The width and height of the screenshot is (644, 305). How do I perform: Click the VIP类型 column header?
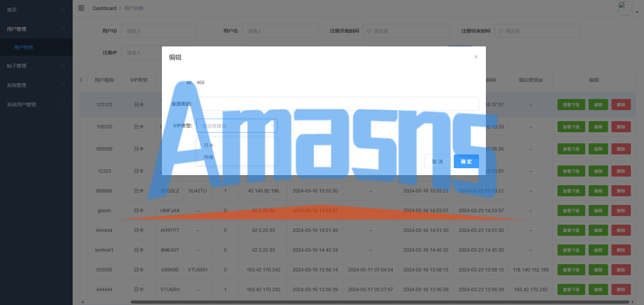point(139,80)
